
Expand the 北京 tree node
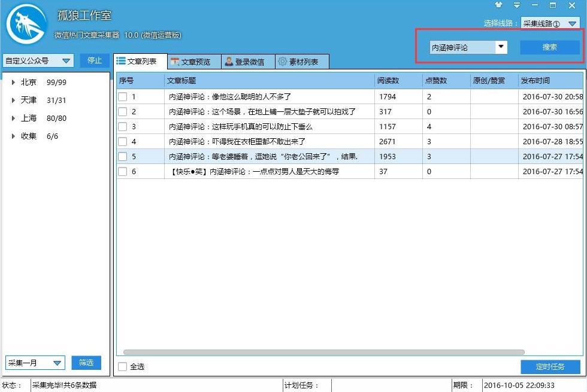click(x=13, y=83)
